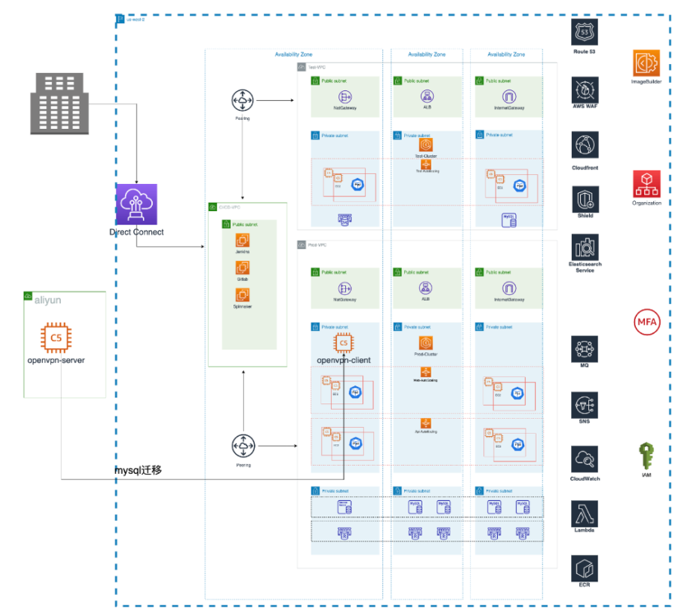Viewport: 682px width, 616px height.
Task: Click the 'ImageBuilder' caption text
Action: click(x=647, y=82)
